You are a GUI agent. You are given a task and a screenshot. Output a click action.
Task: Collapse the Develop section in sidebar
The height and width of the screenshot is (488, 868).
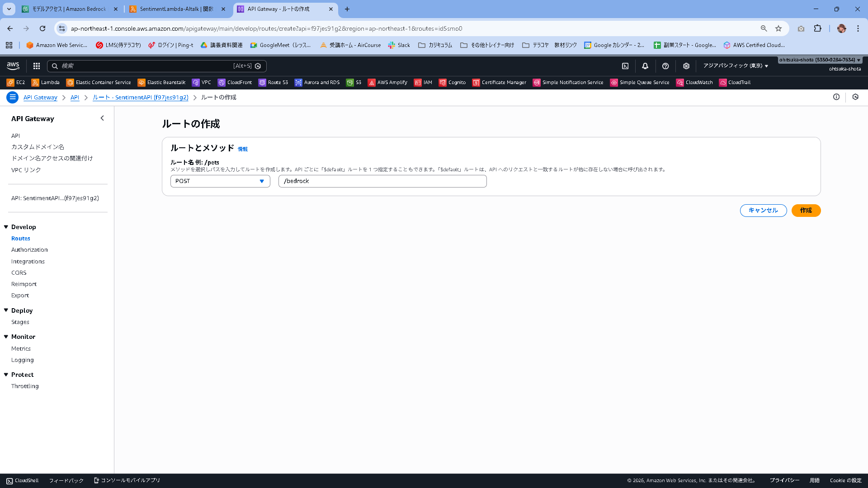[6, 227]
